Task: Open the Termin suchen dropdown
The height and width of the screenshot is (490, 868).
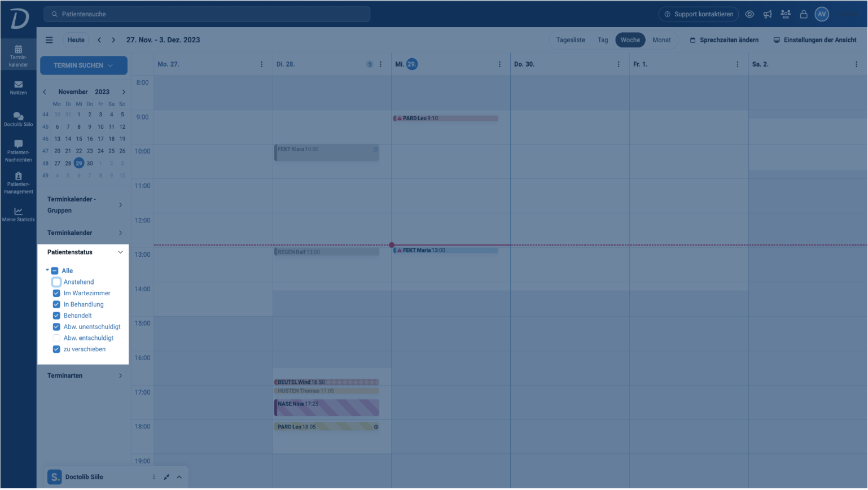Action: pyautogui.click(x=84, y=65)
